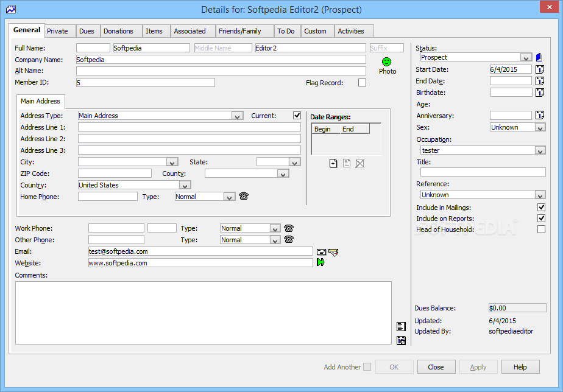
Task: Open the Status dropdown showing Prospect
Action: point(526,57)
